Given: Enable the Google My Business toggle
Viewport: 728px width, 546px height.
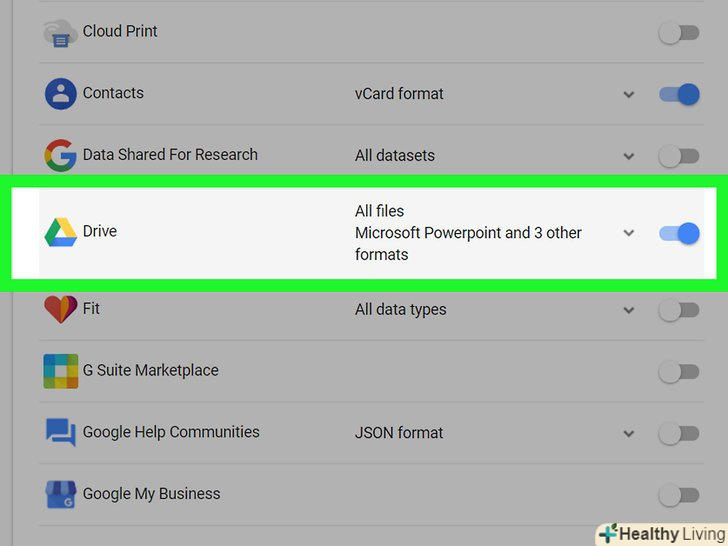Looking at the screenshot, I should (x=679, y=495).
